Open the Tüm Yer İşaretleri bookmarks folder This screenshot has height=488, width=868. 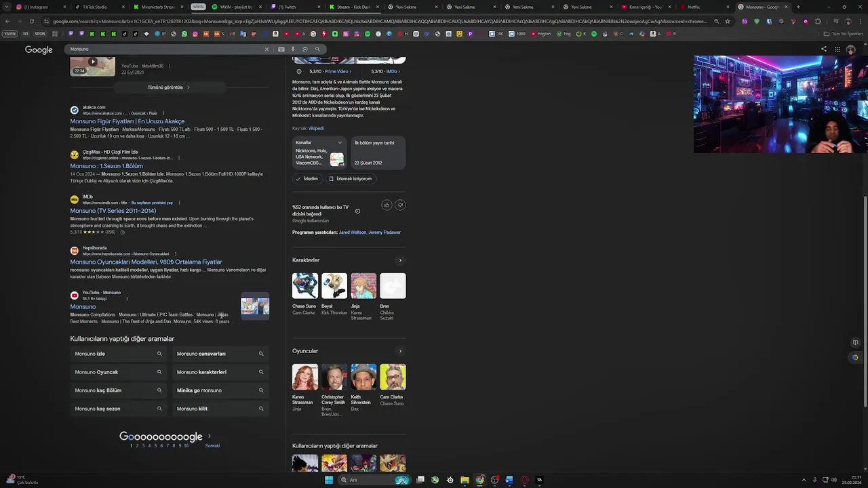click(844, 34)
